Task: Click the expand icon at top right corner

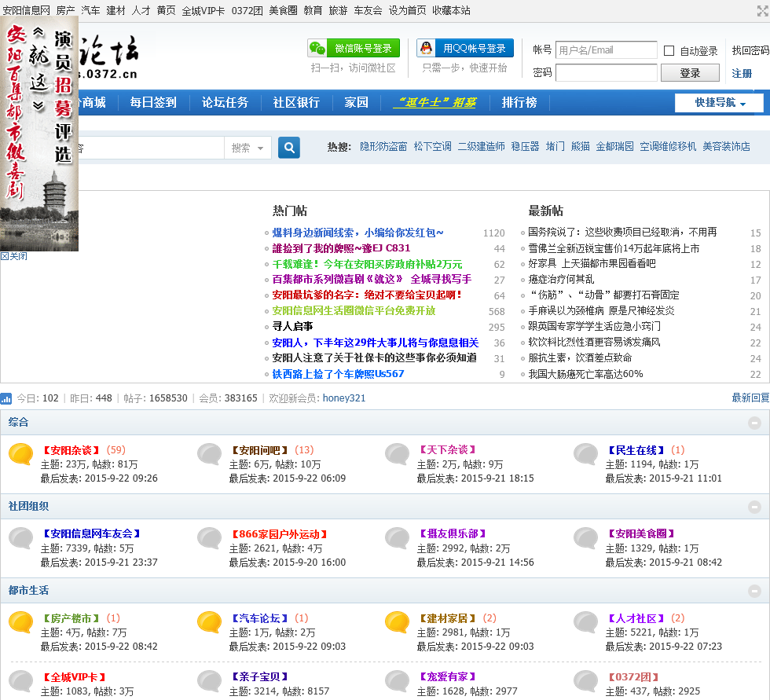Action: 762,11
